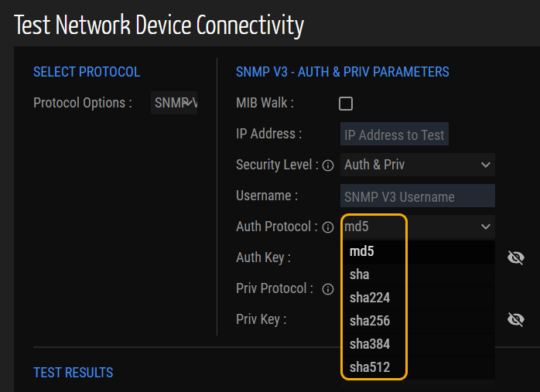This screenshot has width=540, height=392.
Task: Choose sha224 auth protocol option
Action: click(370, 298)
